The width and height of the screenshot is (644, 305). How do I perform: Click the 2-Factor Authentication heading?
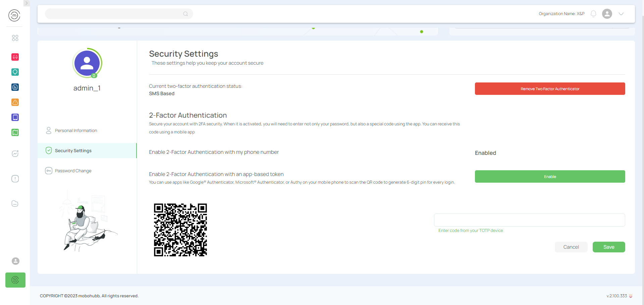point(188,115)
